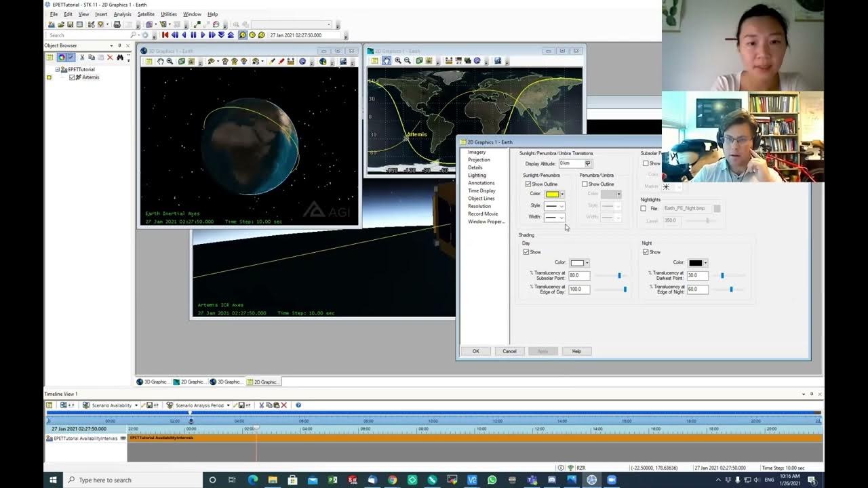Open the Scenario Availability dropdown
This screenshot has height=488, width=868.
[x=136, y=405]
